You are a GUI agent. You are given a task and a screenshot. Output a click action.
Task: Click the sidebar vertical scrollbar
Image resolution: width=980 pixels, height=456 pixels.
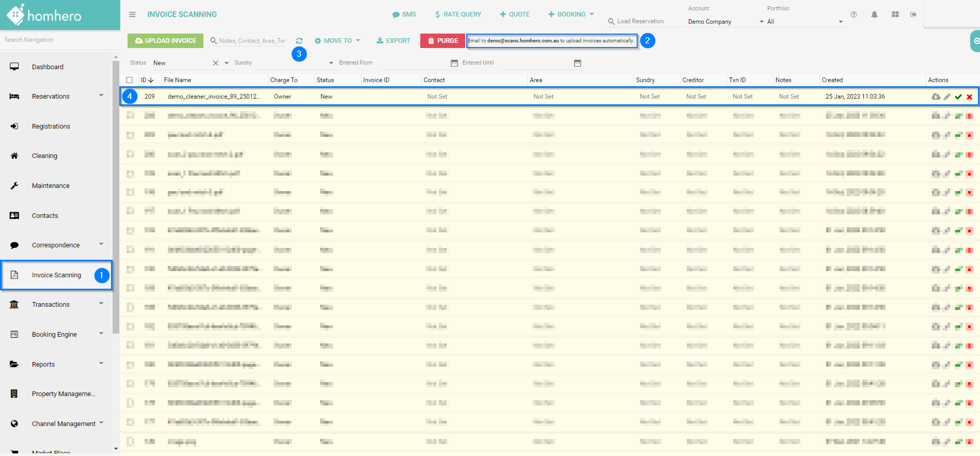pyautogui.click(x=116, y=196)
